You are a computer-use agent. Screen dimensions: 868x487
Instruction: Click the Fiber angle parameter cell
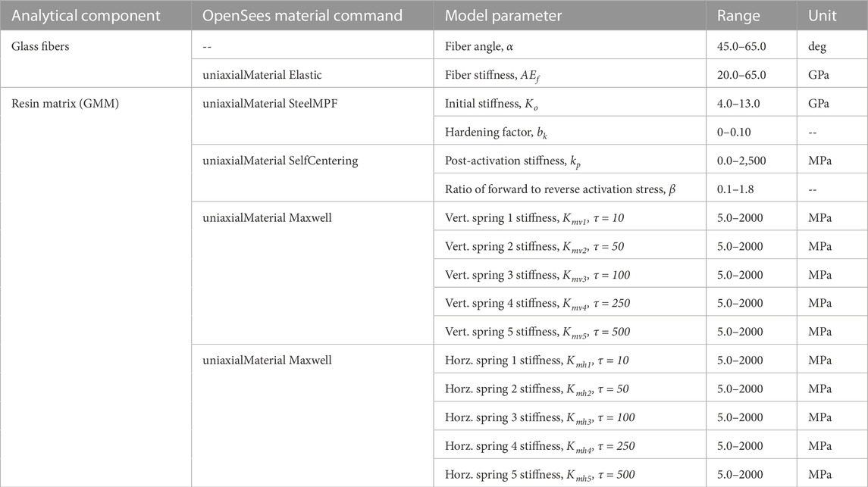569,45
